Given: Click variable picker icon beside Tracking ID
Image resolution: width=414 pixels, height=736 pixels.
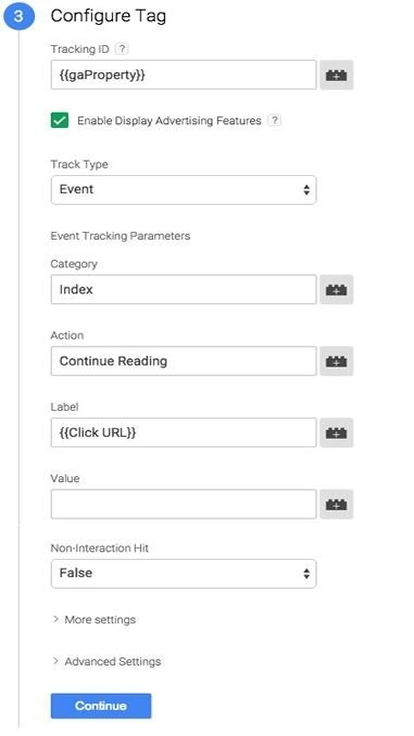Looking at the screenshot, I should pyautogui.click(x=336, y=75).
